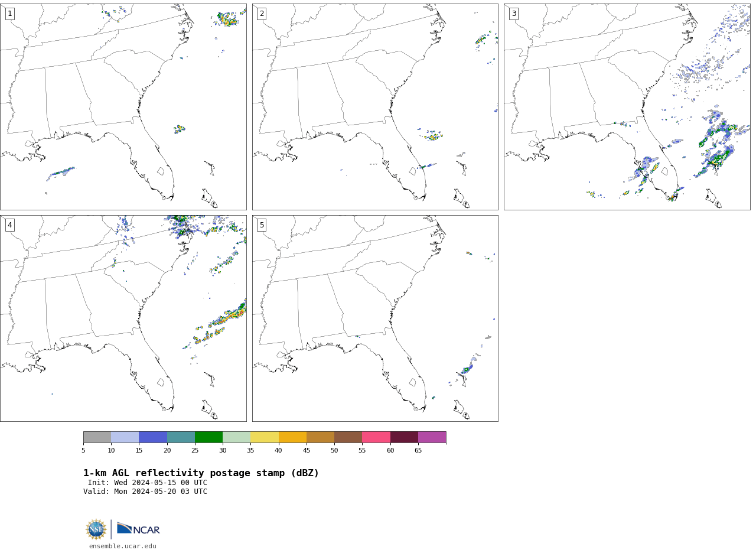Select the teal 20-25 dBZ swatch
Viewport: 756px width, 553px height.
tap(181, 437)
